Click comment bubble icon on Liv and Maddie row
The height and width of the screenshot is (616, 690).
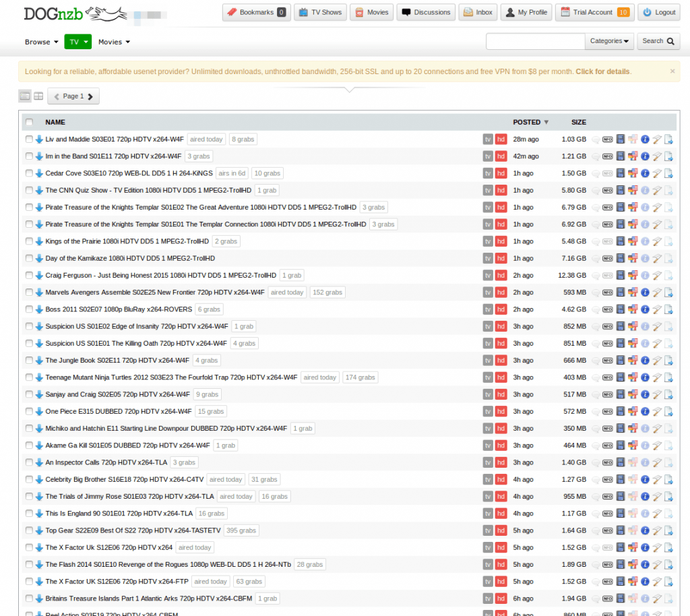596,140
